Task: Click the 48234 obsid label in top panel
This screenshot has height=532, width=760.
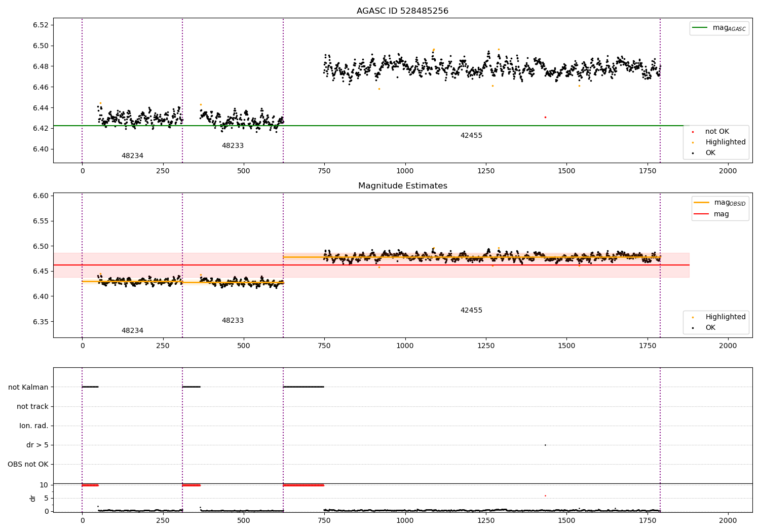Action: pos(132,156)
